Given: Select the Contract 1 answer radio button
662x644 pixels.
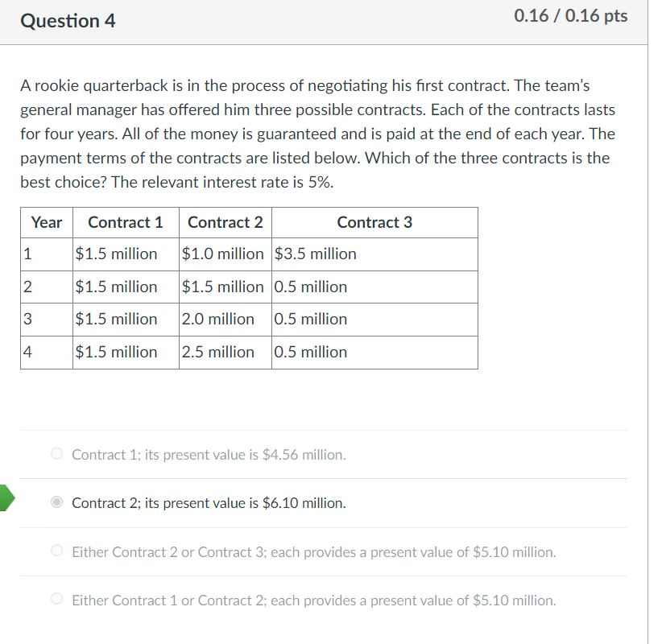Looking at the screenshot, I should tap(56, 454).
